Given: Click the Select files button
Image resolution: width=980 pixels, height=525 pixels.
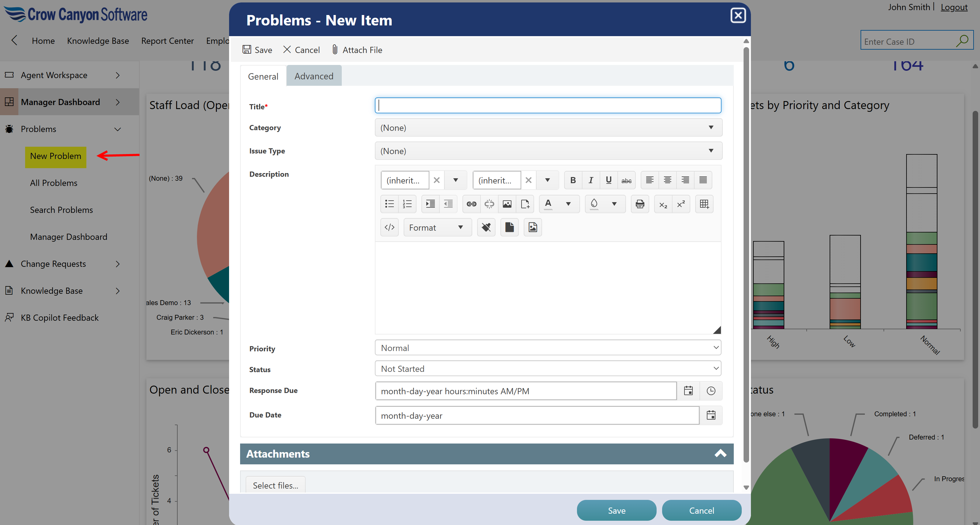Looking at the screenshot, I should point(275,485).
